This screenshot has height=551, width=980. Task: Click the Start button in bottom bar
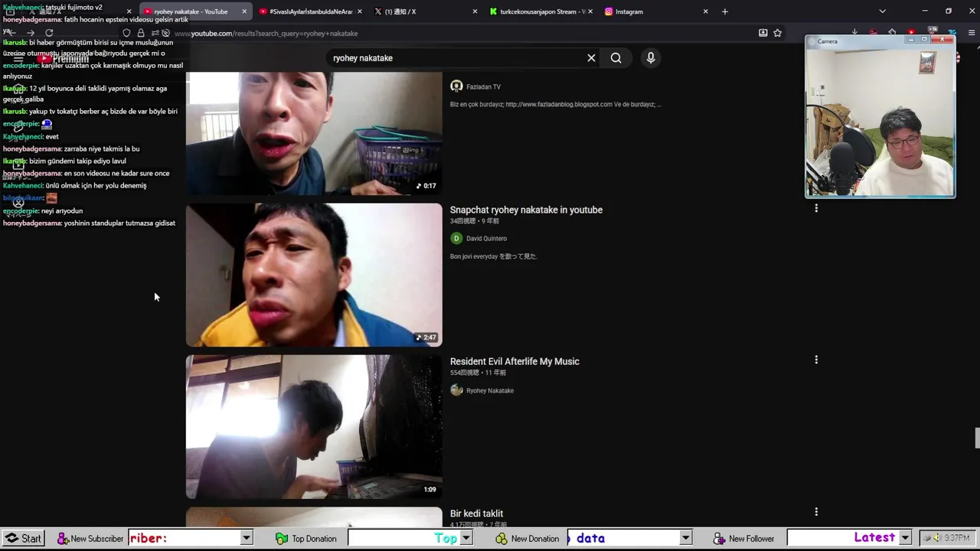23,539
